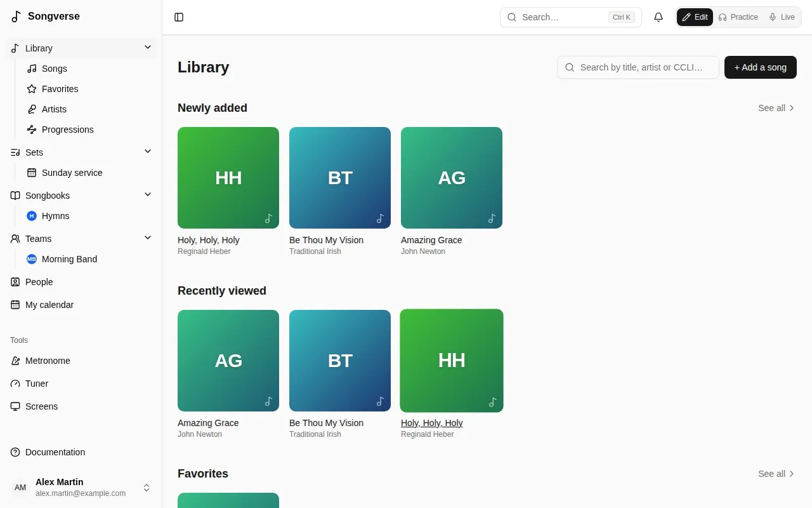This screenshot has width=812, height=508.
Task: Open Progressions in the sidebar
Action: 88,130
